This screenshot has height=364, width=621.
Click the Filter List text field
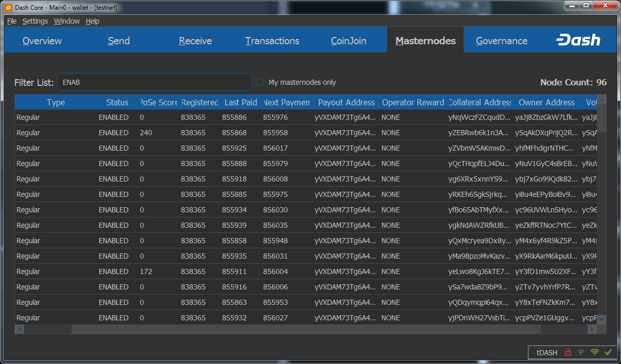[x=154, y=82]
